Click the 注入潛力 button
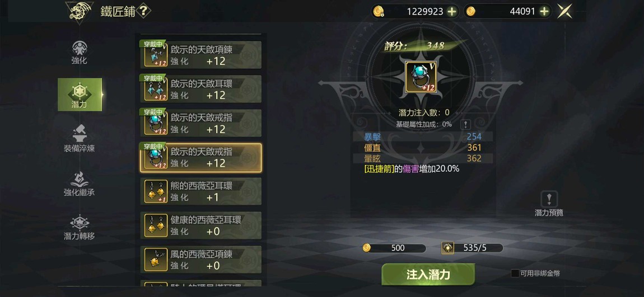Screen dimensions: 644x297 point(428,275)
